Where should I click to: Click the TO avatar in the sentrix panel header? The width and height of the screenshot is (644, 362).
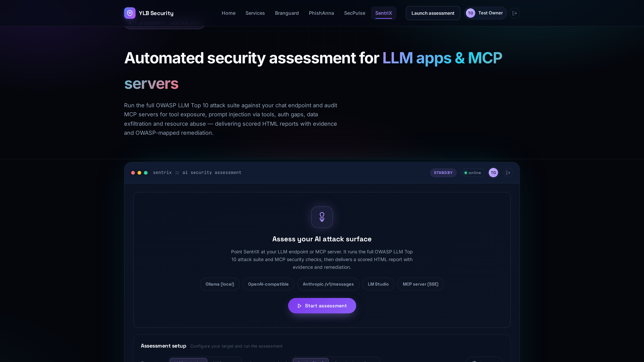pyautogui.click(x=493, y=173)
